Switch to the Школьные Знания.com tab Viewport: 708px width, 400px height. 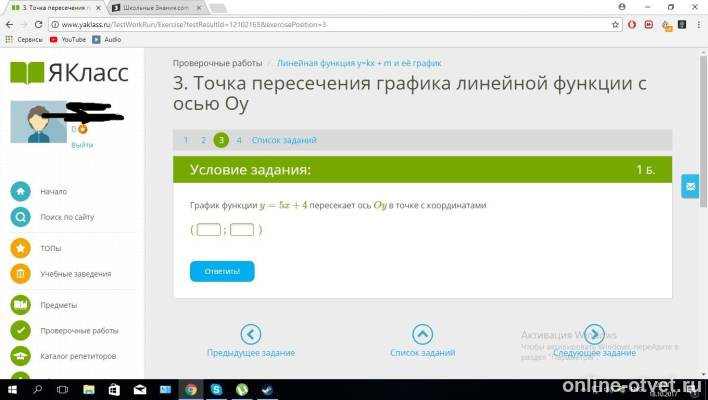tap(156, 8)
